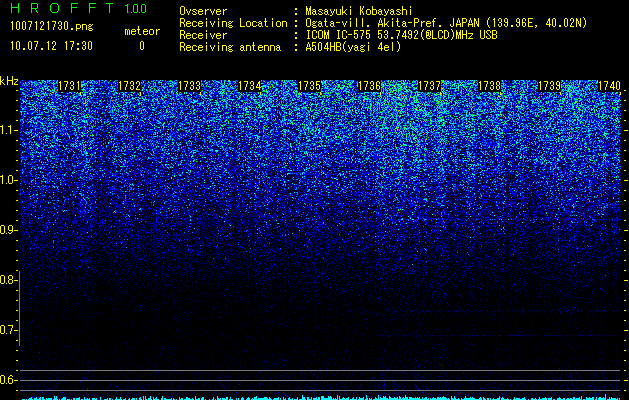Viewport: 629px width, 400px height.
Task: Click the Receiver label
Action: tap(203, 35)
